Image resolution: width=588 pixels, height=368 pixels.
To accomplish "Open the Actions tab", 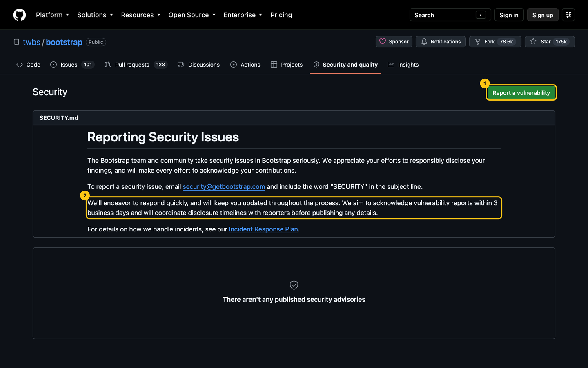I will click(x=245, y=65).
